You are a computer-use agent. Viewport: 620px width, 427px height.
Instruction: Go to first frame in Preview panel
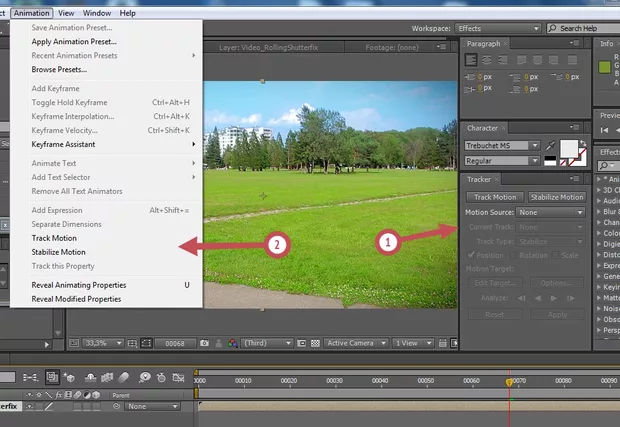click(x=602, y=131)
